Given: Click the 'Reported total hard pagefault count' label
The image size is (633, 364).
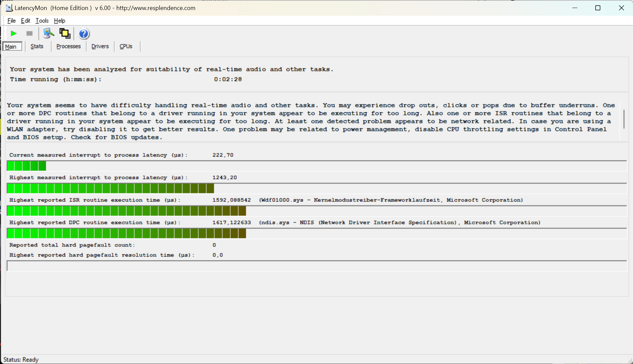Looking at the screenshot, I should click(72, 245).
